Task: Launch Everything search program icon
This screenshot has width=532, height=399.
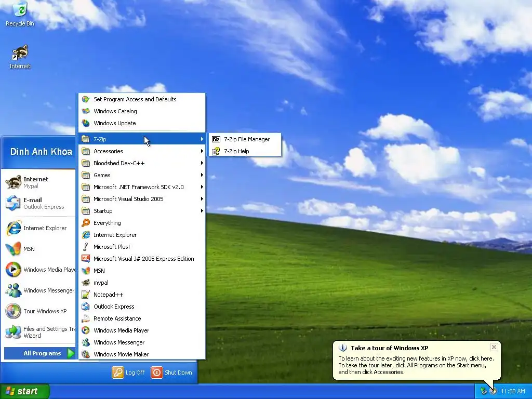Action: 86,223
